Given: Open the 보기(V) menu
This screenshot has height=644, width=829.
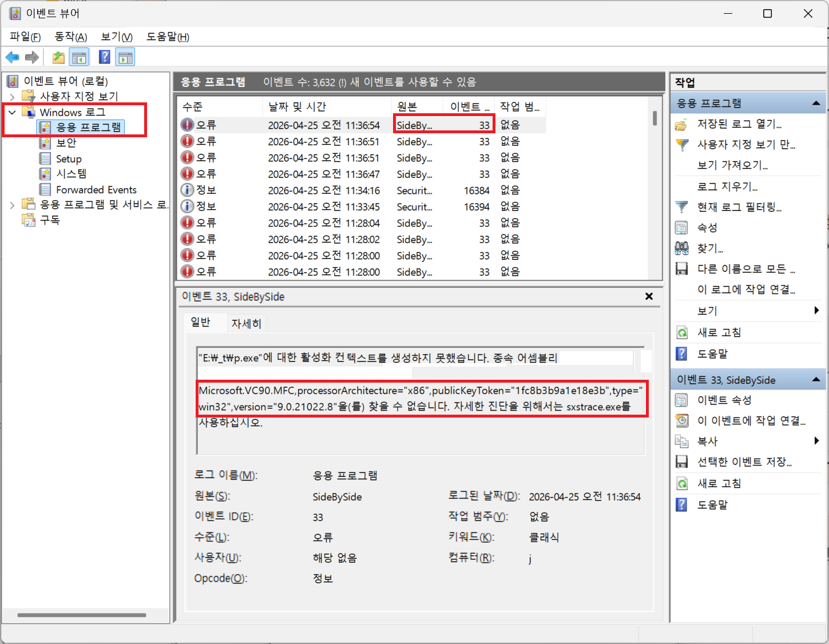Looking at the screenshot, I should click(x=117, y=37).
